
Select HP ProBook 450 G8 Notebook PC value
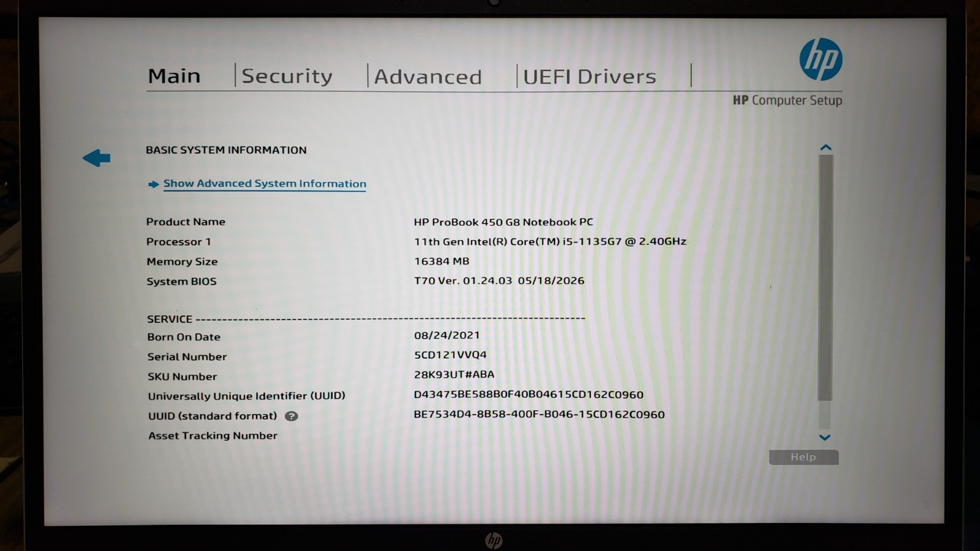click(503, 222)
